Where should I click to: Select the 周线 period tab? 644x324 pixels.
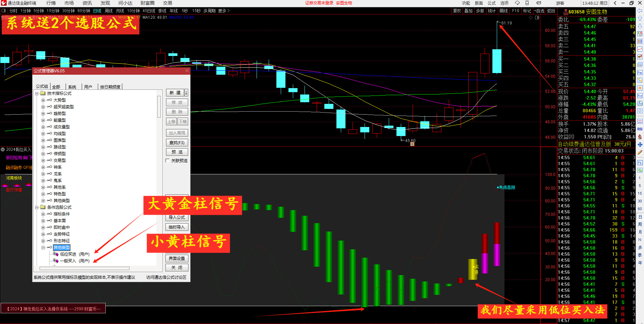pyautogui.click(x=108, y=11)
